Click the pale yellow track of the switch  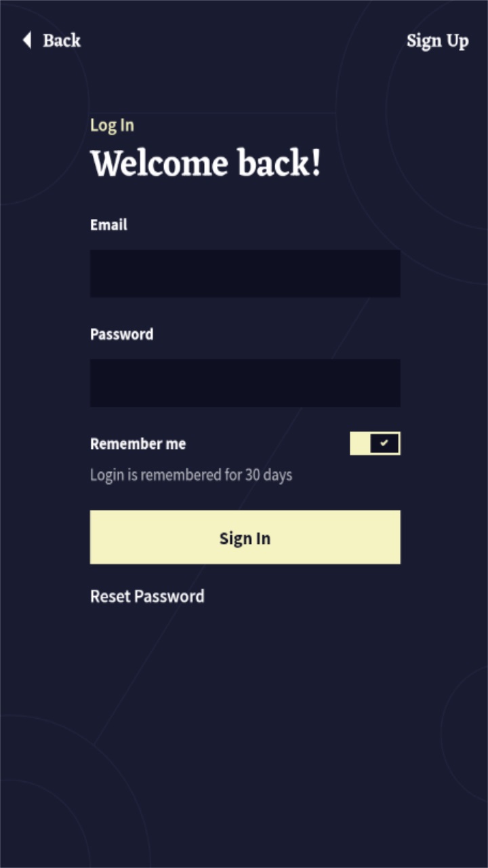tap(360, 443)
